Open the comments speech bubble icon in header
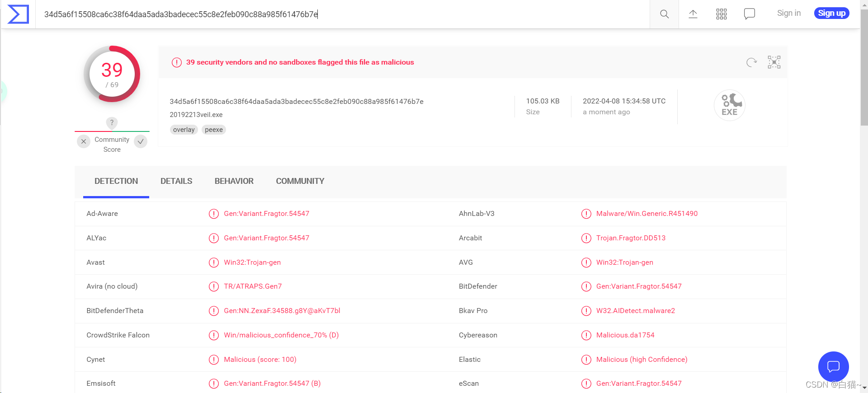Image resolution: width=868 pixels, height=393 pixels. pyautogui.click(x=750, y=14)
